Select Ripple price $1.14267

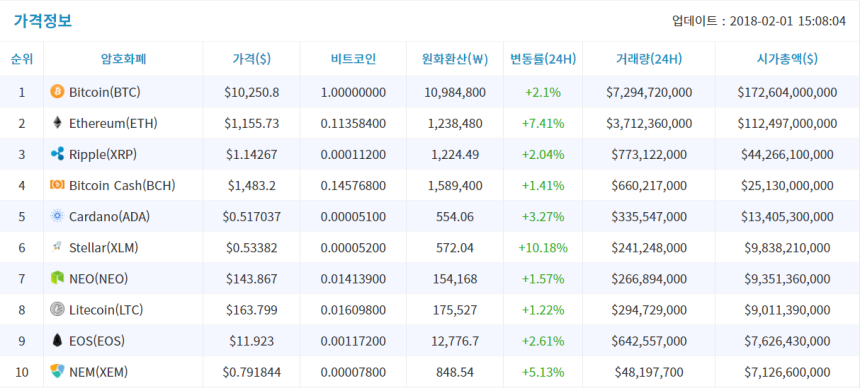point(252,155)
